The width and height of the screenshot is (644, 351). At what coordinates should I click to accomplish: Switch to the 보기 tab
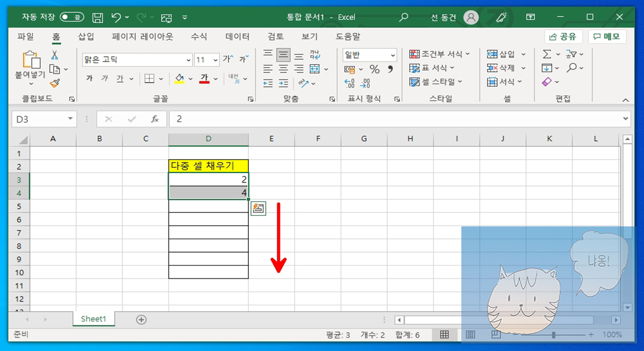click(310, 36)
